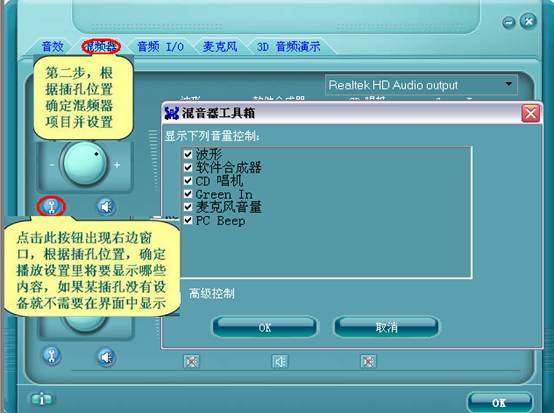The height and width of the screenshot is (413, 554).
Task: Click the information icon at bottom left
Action: coord(42,399)
